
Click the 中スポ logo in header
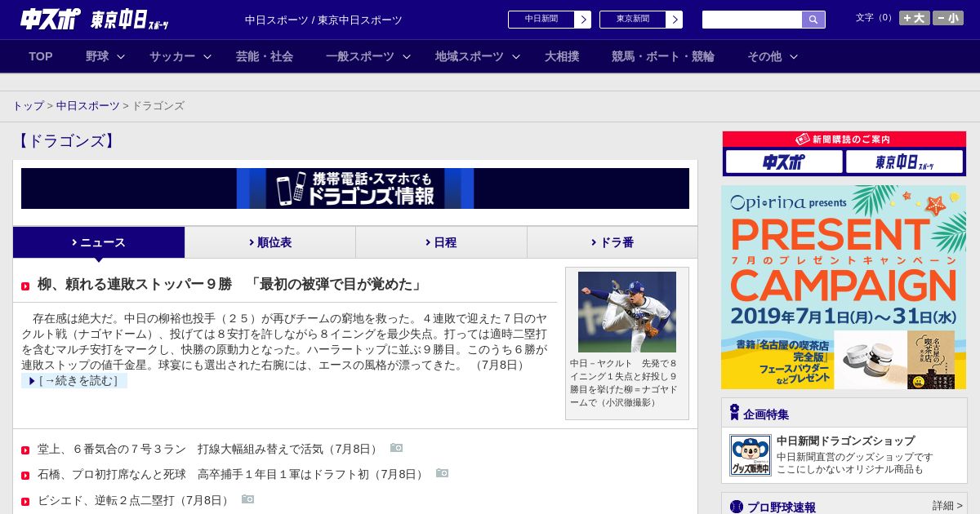click(x=51, y=19)
